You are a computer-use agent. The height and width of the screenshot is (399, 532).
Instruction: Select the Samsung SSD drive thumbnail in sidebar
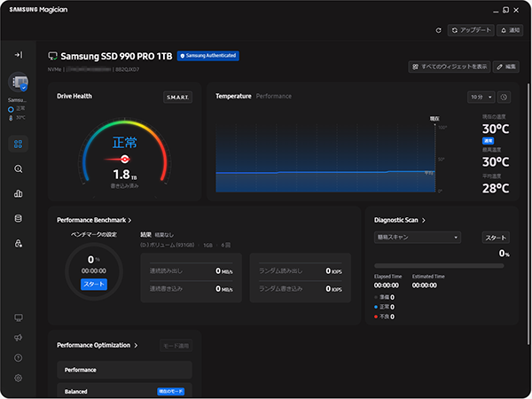[x=19, y=82]
